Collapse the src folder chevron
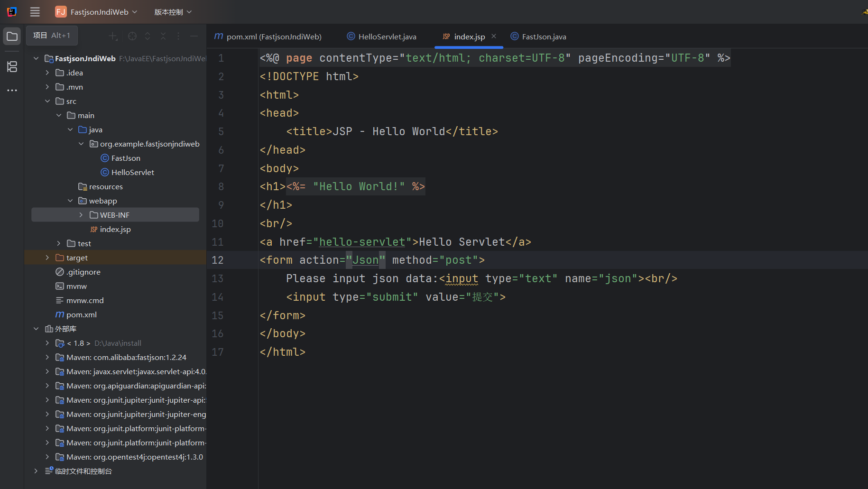 tap(47, 101)
